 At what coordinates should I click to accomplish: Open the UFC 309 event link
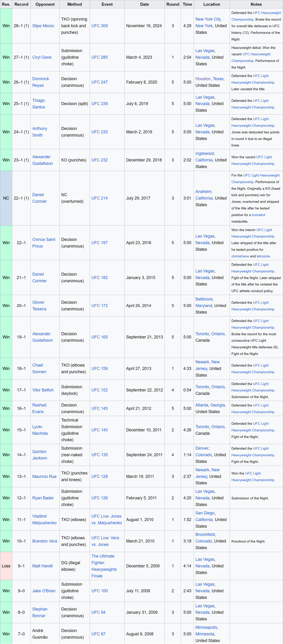[x=100, y=26]
